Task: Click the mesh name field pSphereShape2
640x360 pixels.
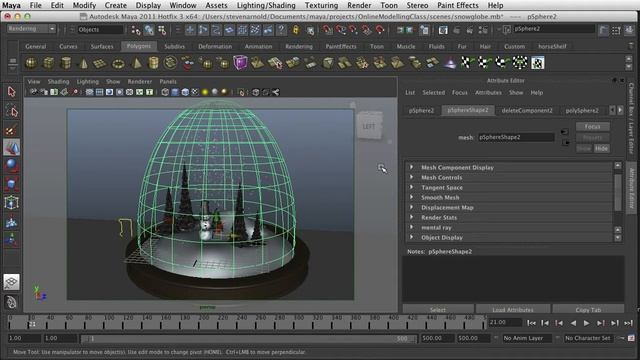Action: click(516, 138)
